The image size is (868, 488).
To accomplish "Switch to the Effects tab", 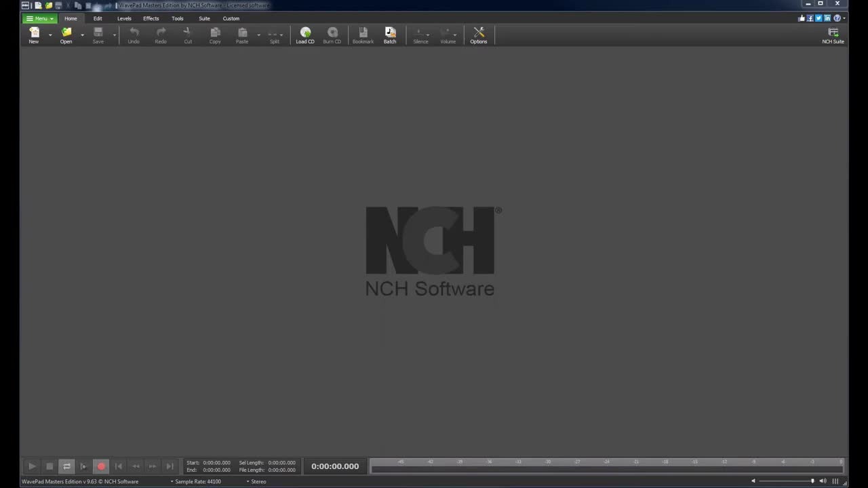I will (x=151, y=18).
